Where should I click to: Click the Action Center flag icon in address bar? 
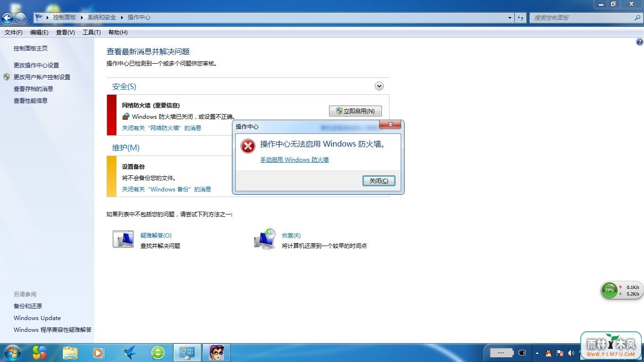pos(39,17)
